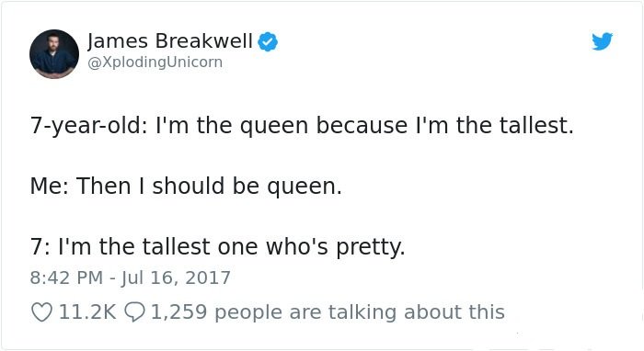Select the line "Me: Then I should be queen."
The height and width of the screenshot is (351, 644).
[186, 187]
